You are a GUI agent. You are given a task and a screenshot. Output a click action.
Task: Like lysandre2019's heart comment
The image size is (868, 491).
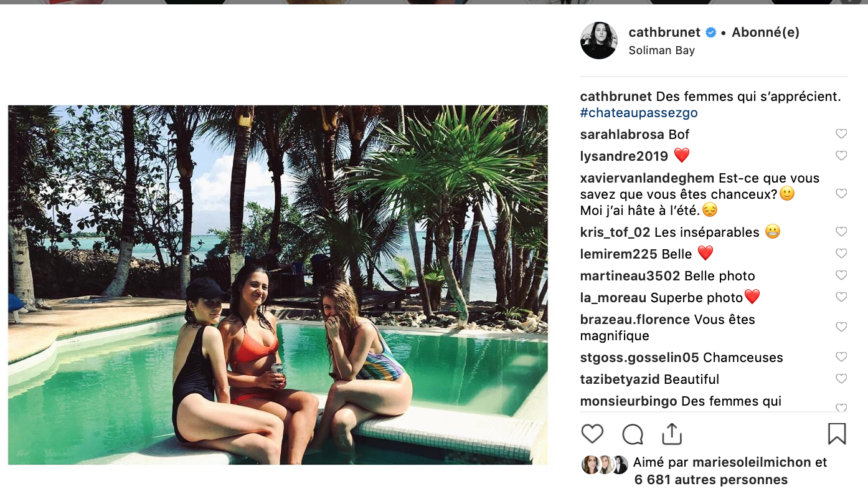841,156
